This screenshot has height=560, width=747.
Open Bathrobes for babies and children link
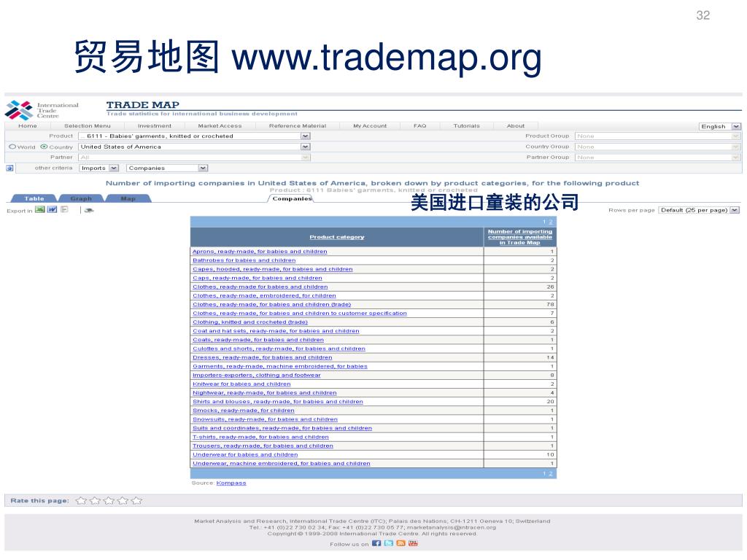[244, 260]
